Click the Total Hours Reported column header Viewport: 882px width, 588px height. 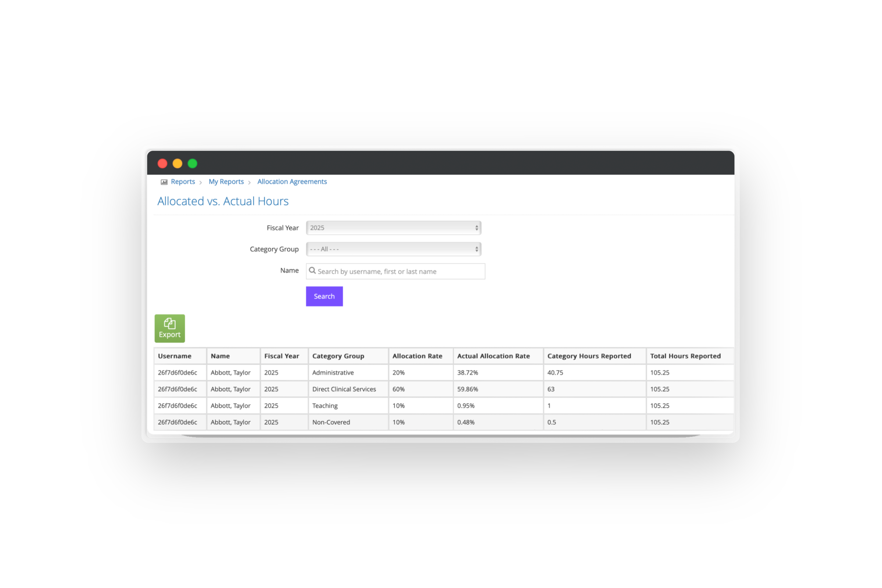pyautogui.click(x=685, y=356)
